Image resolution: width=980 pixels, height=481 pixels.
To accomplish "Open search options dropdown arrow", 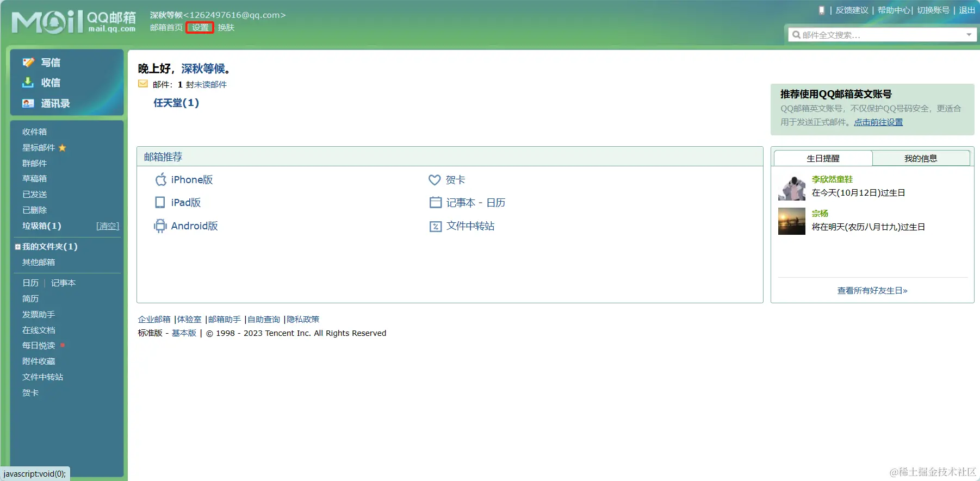I will pos(969,35).
